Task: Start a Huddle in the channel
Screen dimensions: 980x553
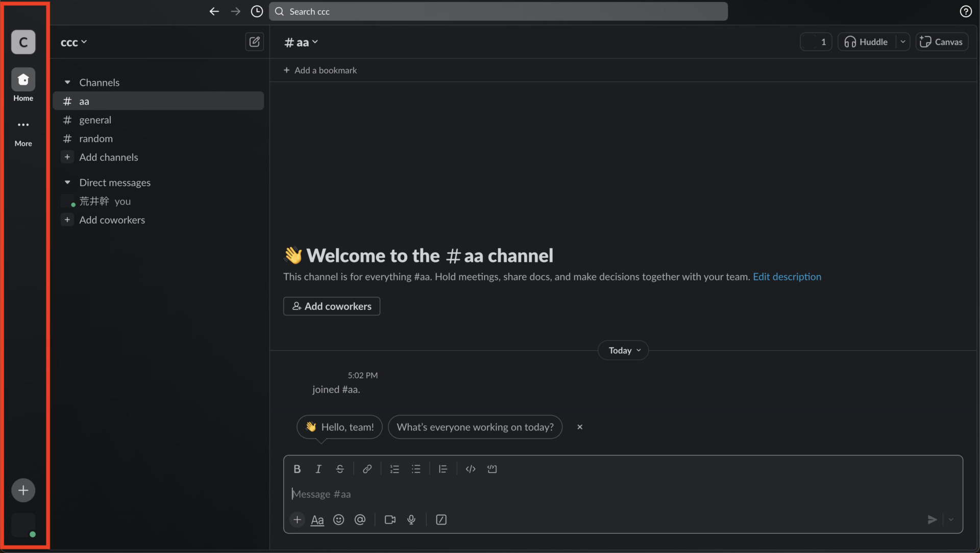Action: 867,42
